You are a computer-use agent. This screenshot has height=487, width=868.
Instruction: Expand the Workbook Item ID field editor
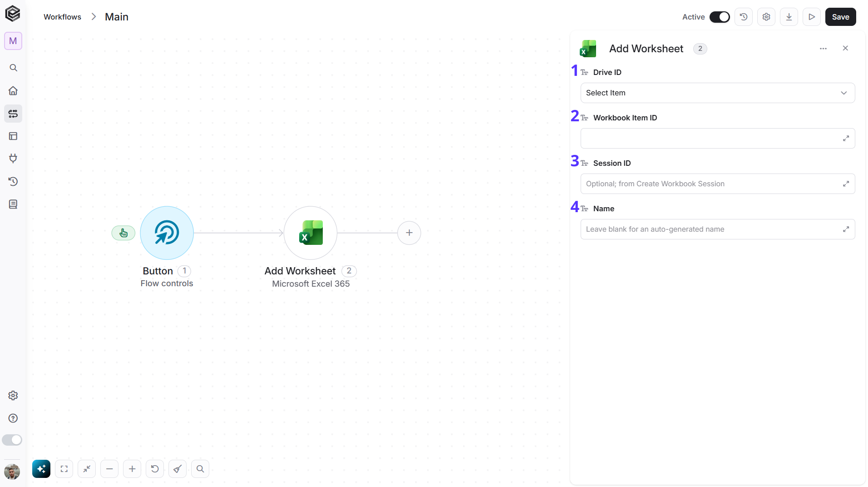(846, 139)
